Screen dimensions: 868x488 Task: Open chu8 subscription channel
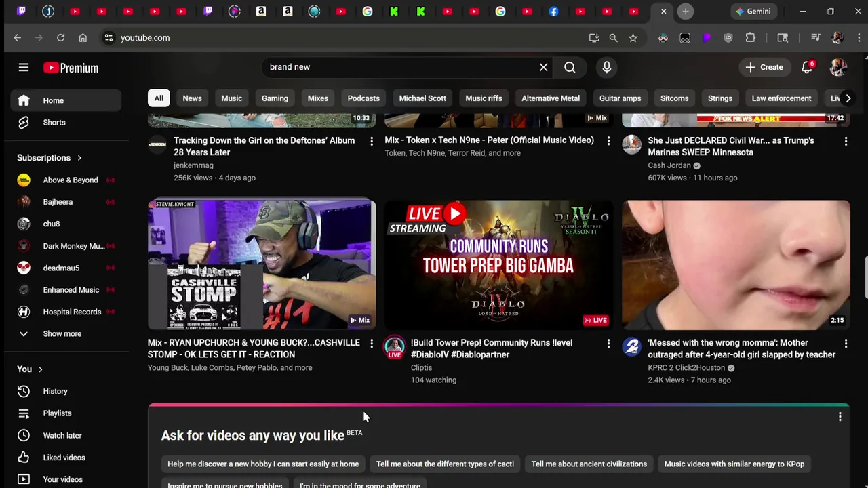pos(66,224)
